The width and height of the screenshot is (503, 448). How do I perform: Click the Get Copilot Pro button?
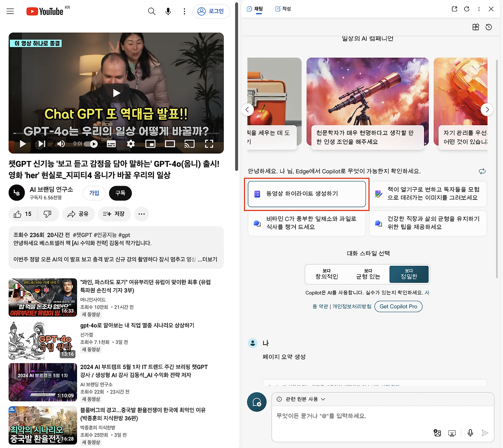coord(398,306)
